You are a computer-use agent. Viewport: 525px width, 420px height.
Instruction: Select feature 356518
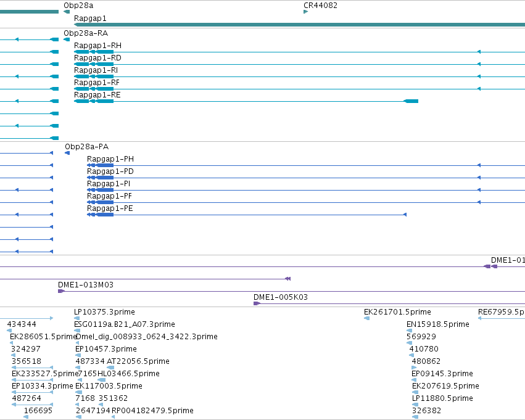click(27, 362)
